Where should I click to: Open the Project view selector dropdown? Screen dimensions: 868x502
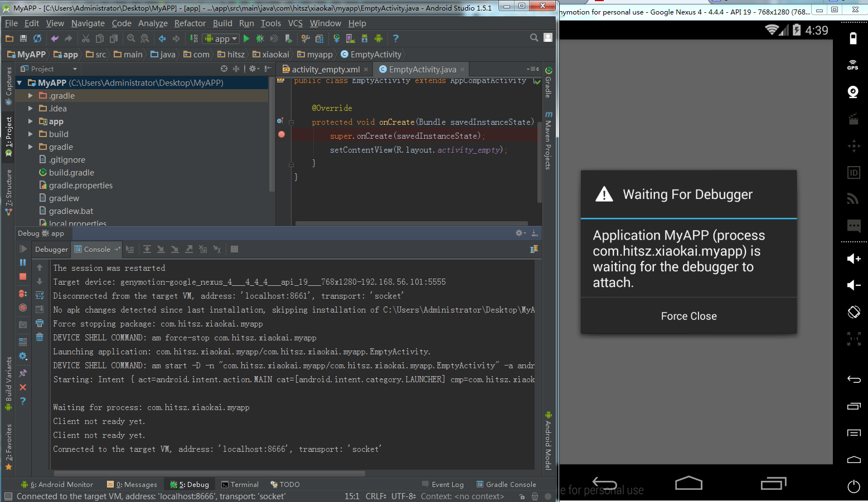coord(75,69)
